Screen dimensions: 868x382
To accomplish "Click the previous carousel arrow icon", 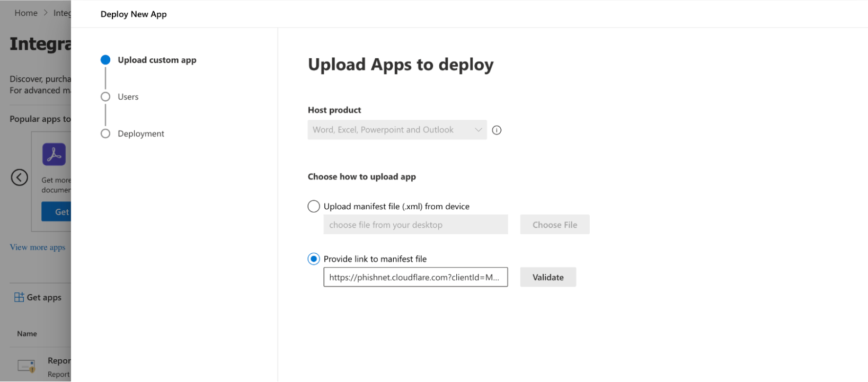I will tap(20, 177).
